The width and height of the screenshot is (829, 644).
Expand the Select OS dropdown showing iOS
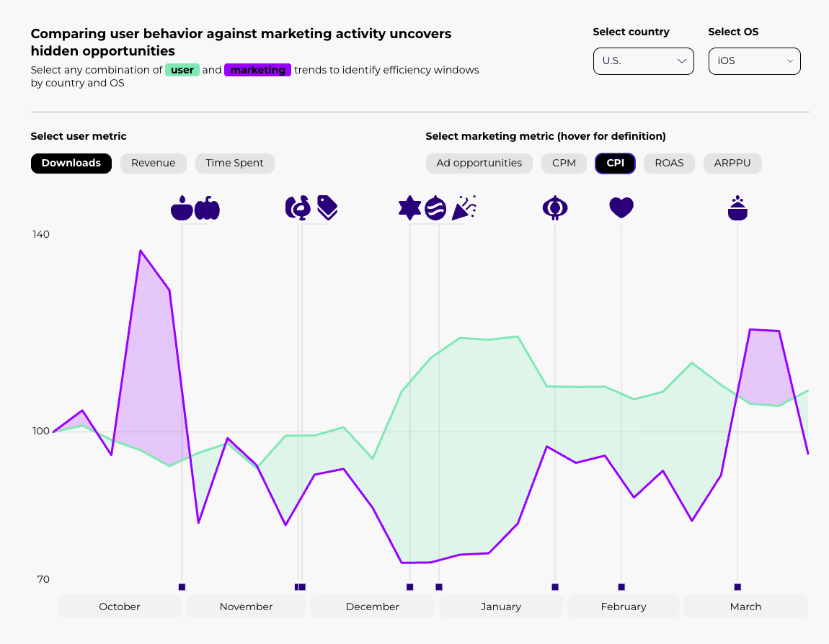(754, 61)
